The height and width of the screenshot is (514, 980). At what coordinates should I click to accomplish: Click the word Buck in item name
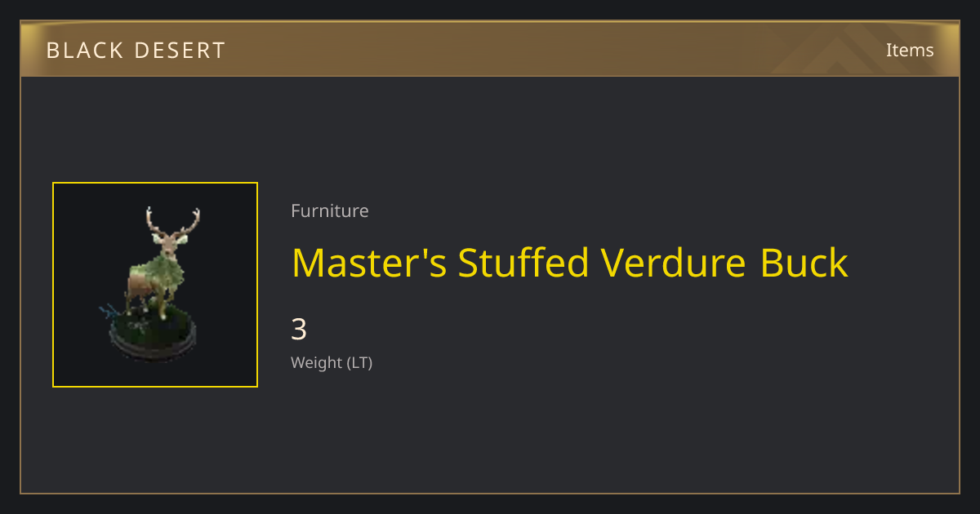pyautogui.click(x=804, y=264)
